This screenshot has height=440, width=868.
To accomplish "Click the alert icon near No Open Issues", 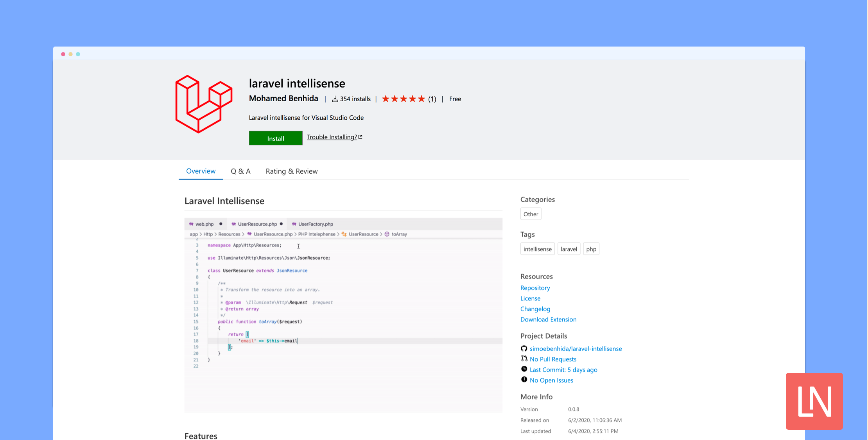I will [524, 379].
